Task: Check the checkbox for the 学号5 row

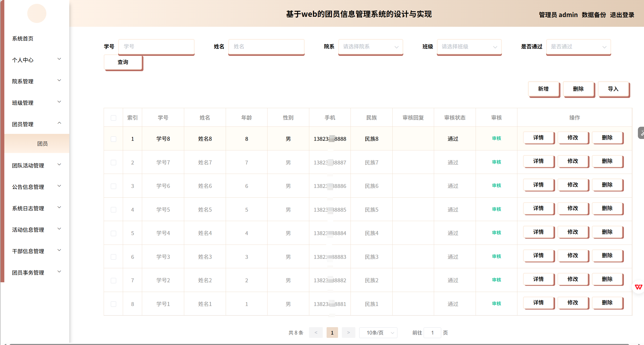Action: [x=113, y=210]
